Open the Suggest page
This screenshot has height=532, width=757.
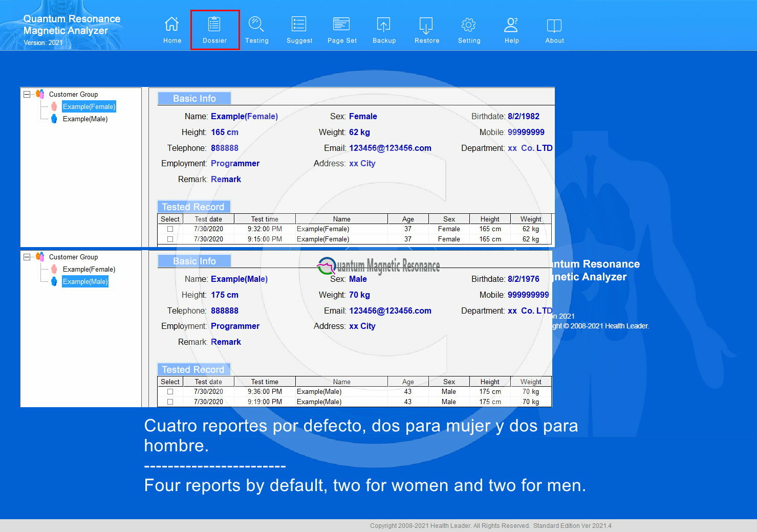coord(299,30)
